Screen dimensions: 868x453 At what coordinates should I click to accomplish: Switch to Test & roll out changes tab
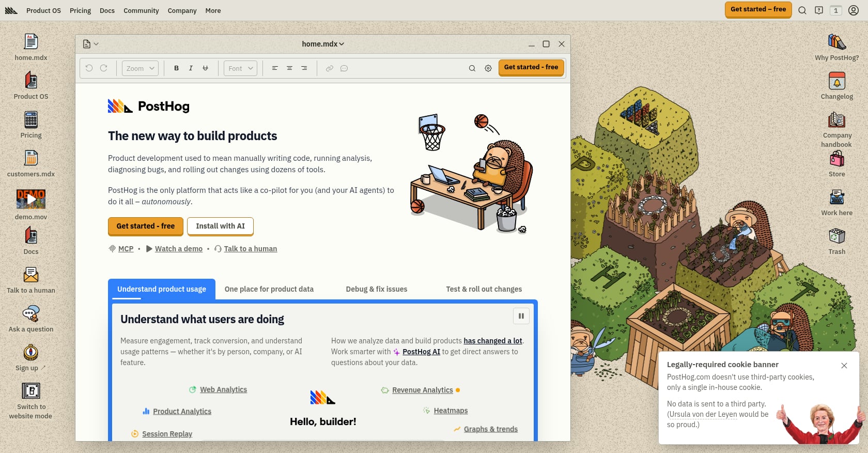484,289
